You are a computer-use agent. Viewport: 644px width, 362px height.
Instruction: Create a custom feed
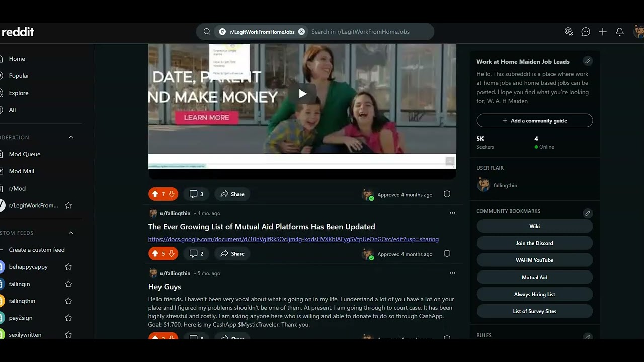pyautogui.click(x=36, y=250)
